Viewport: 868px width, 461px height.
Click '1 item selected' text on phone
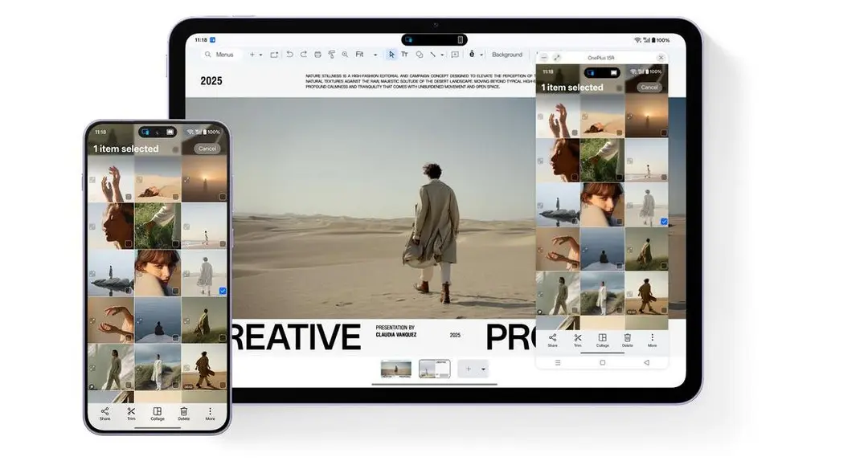tap(125, 149)
